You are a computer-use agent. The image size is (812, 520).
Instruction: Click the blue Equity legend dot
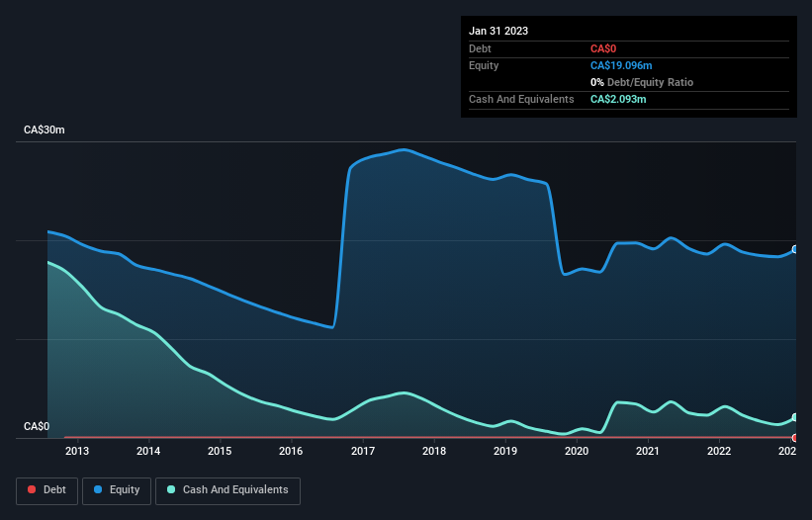coord(98,489)
